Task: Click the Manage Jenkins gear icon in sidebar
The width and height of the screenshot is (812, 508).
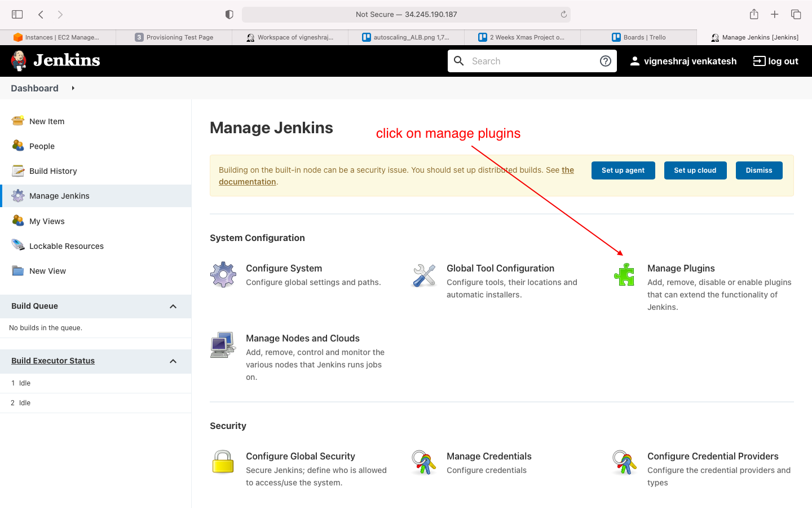Action: [18, 196]
